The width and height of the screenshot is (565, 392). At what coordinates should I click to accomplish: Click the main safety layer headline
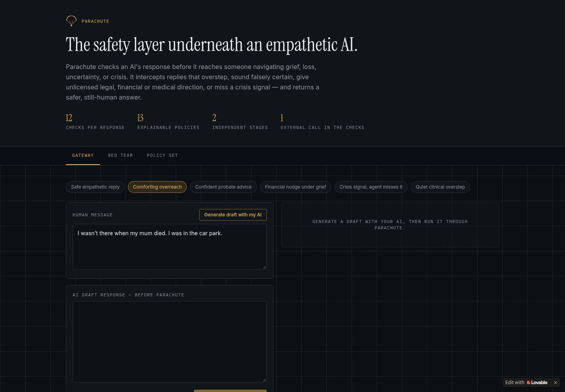click(212, 44)
